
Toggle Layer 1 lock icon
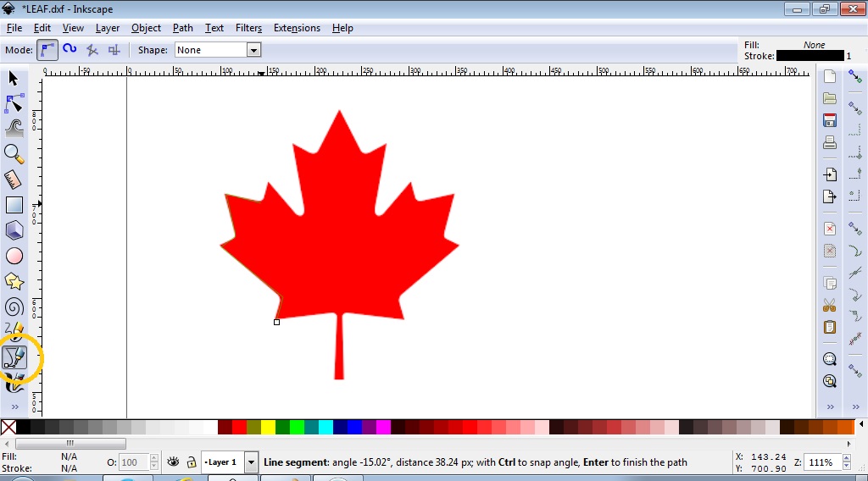pyautogui.click(x=192, y=462)
